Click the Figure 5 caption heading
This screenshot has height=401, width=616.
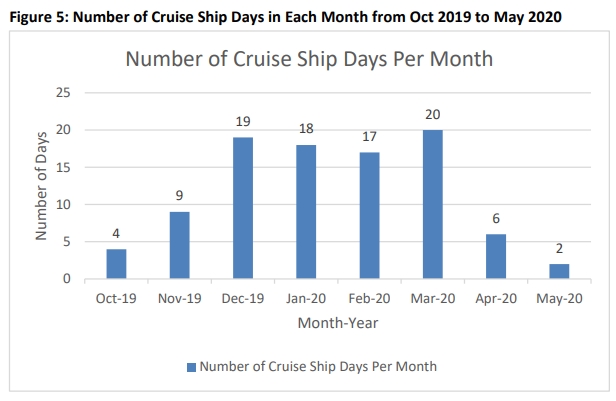point(286,17)
